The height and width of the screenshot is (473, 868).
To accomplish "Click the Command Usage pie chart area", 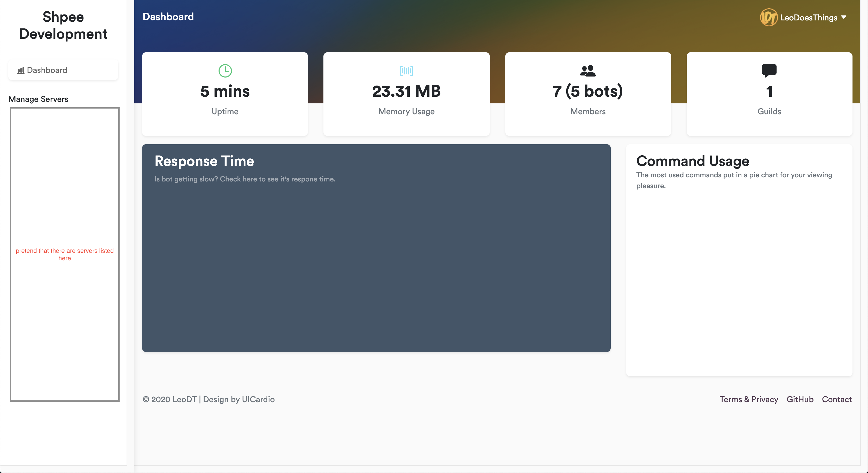I will 739,287.
